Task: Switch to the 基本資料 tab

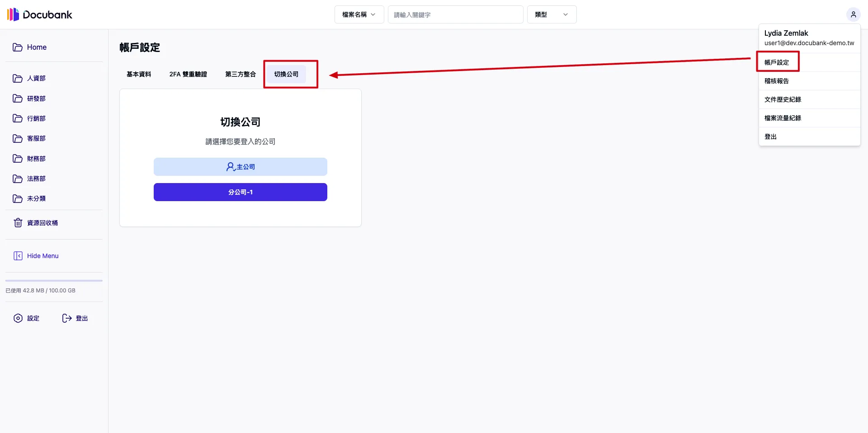Action: coord(139,74)
